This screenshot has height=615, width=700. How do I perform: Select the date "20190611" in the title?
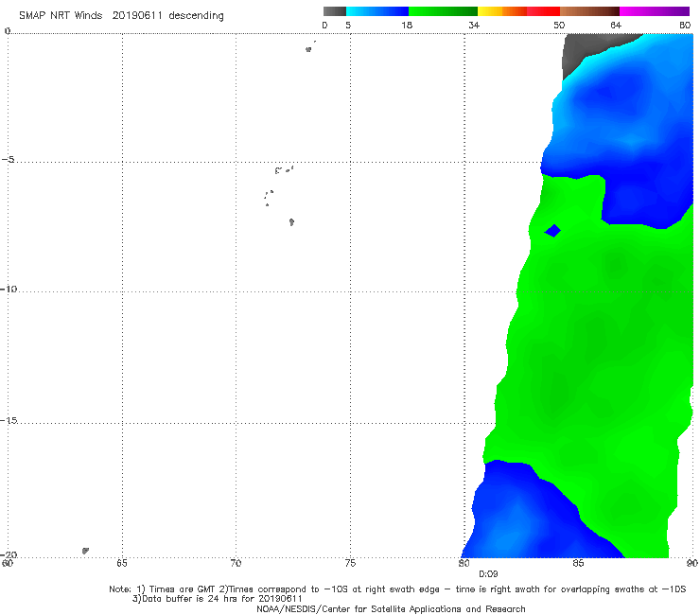[x=136, y=15]
